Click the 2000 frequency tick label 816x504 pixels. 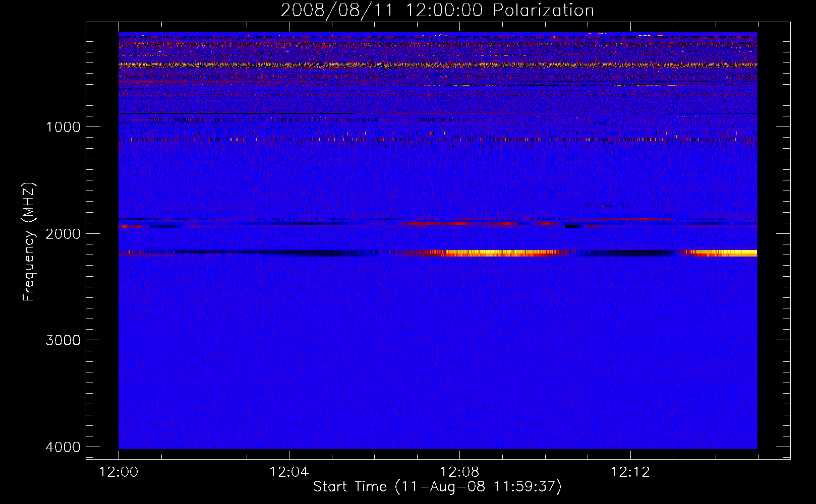(x=63, y=234)
